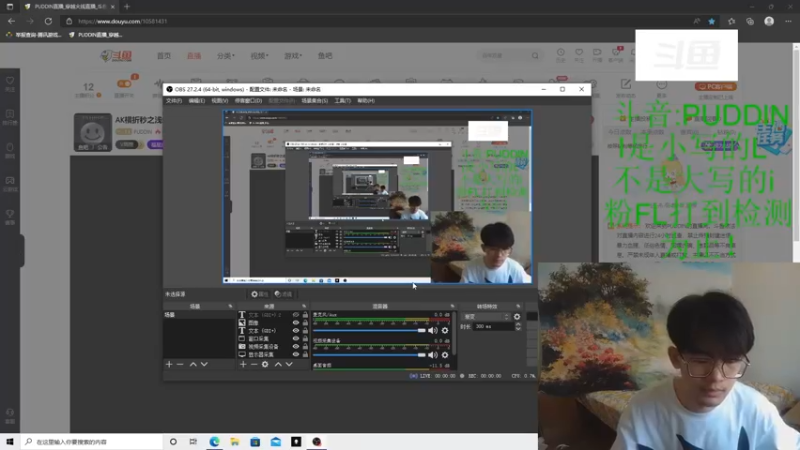Go back in the browser
800x450 pixels.
click(11, 21)
